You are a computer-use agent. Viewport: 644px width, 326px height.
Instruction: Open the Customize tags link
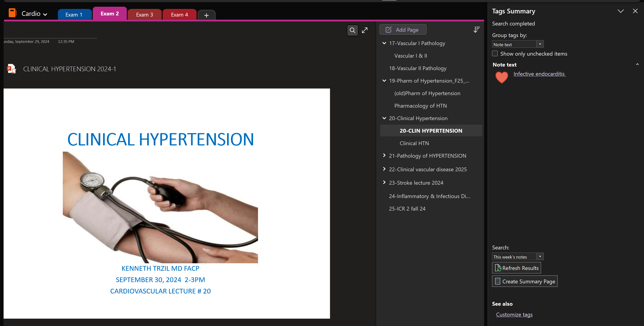click(x=514, y=315)
